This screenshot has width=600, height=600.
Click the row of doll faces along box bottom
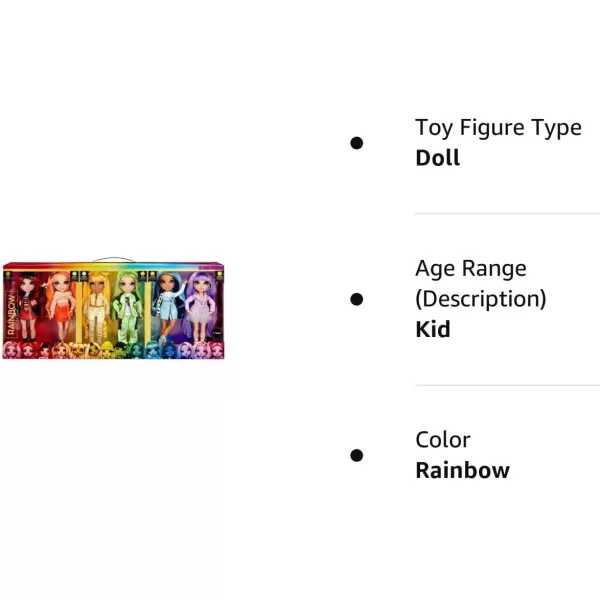point(113,350)
